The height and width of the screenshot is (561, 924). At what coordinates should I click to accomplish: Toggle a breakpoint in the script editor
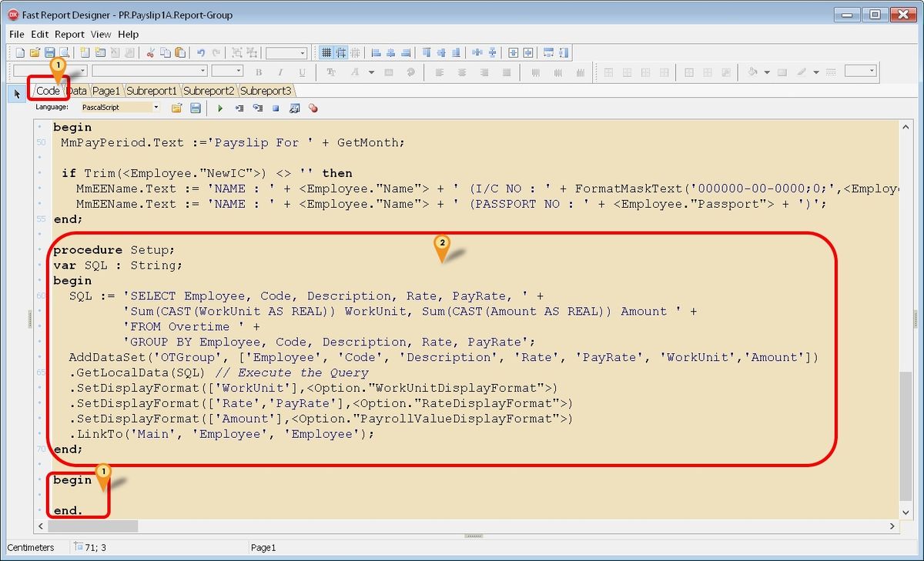point(313,108)
